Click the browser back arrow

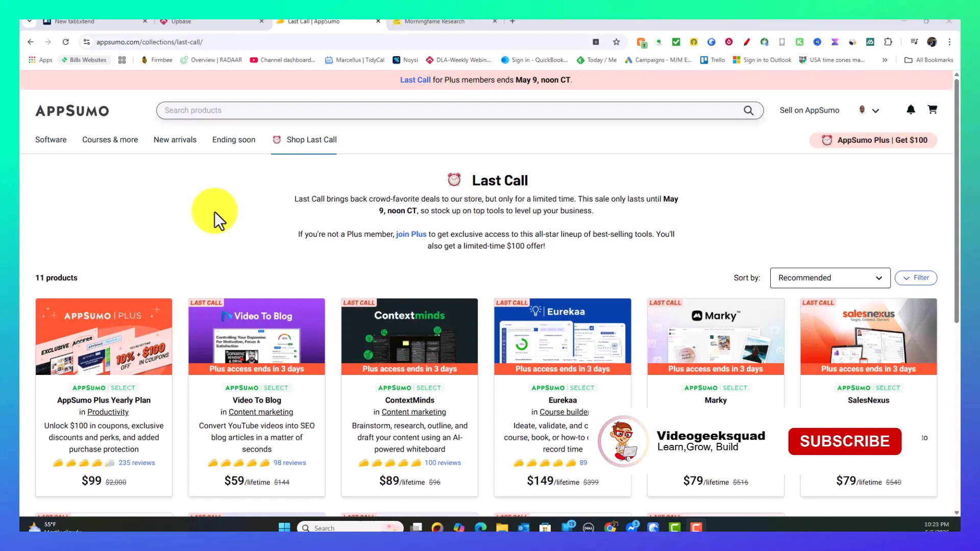click(x=31, y=42)
